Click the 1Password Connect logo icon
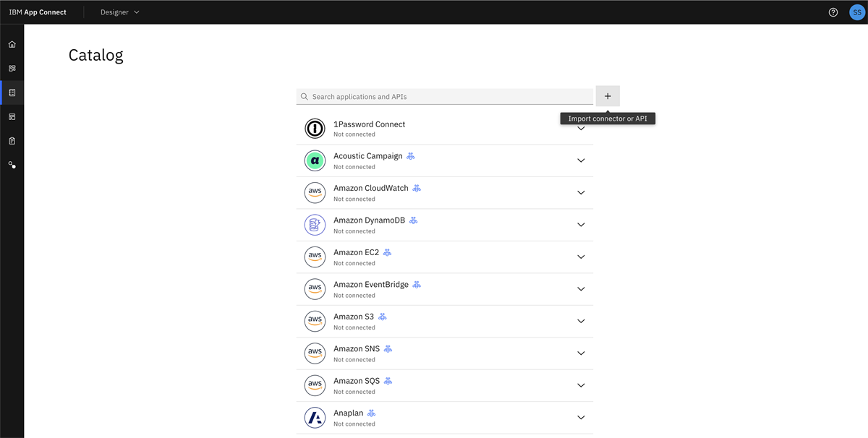 tap(315, 129)
